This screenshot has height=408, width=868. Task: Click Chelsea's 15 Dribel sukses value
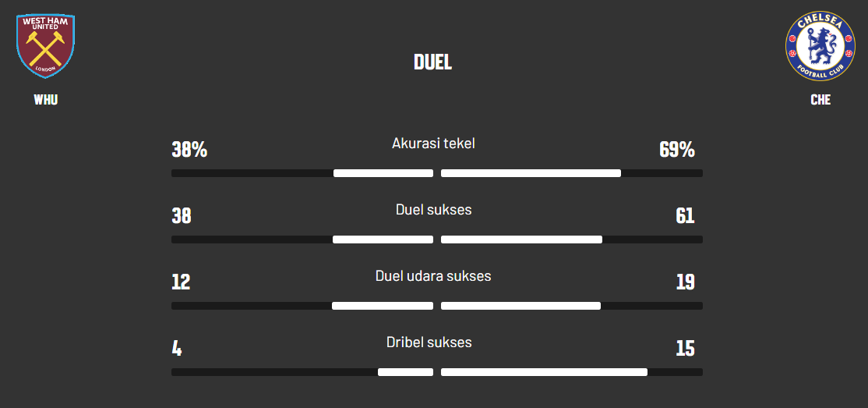685,349
